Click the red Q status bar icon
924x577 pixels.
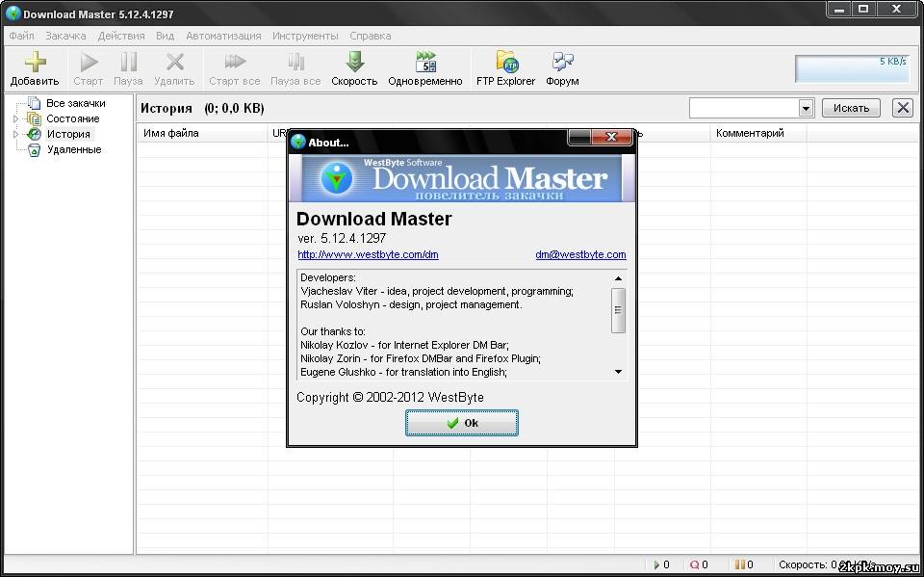point(694,565)
